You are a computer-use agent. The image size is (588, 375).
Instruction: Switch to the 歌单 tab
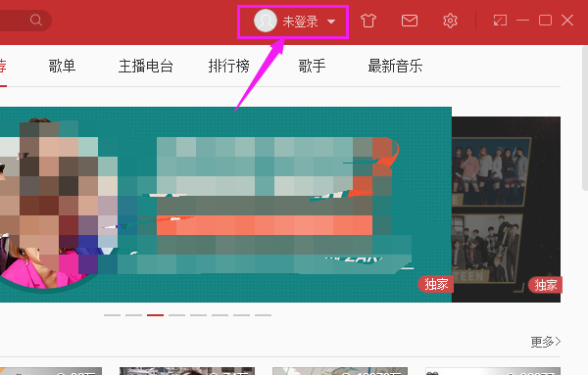click(x=63, y=66)
